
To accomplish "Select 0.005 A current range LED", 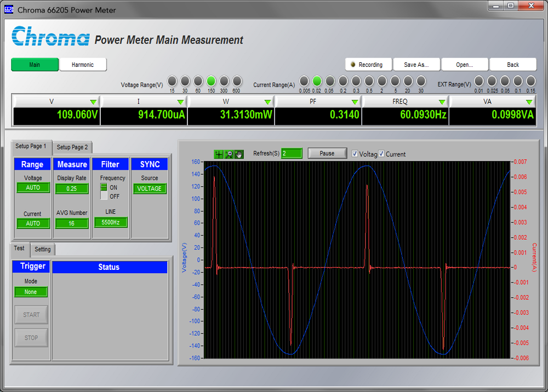I will (304, 81).
